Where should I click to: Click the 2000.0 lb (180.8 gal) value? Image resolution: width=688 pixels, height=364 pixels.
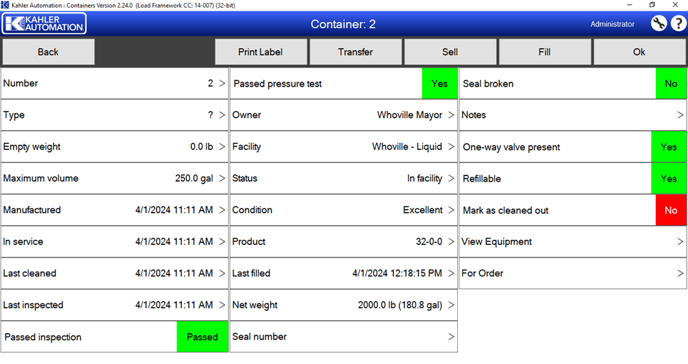[400, 305]
